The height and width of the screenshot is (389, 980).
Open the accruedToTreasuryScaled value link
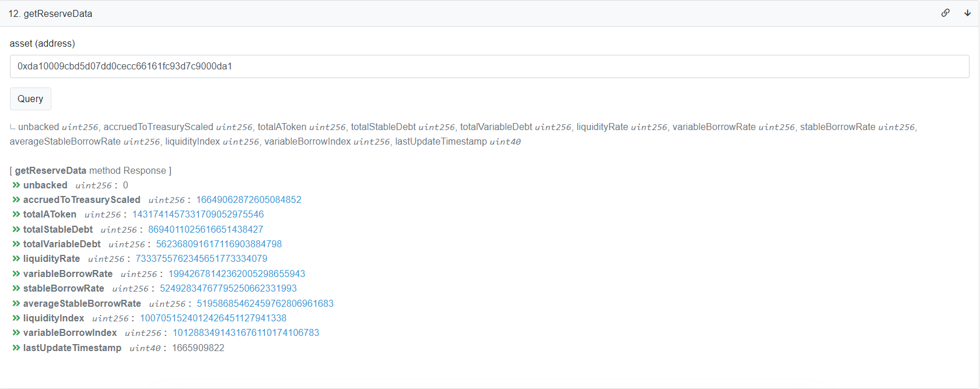(249, 200)
